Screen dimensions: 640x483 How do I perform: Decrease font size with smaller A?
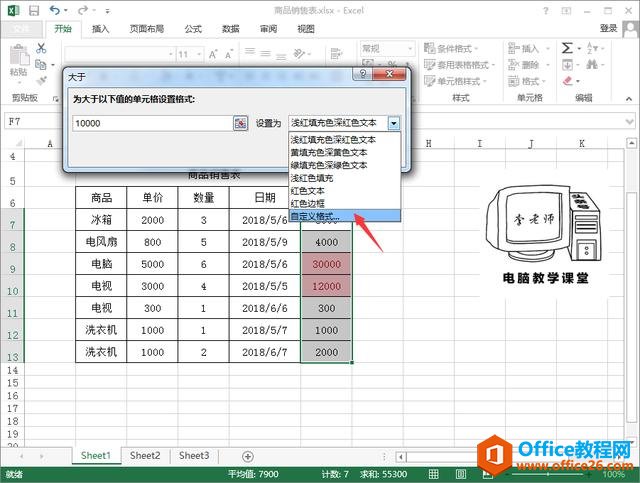(229, 54)
